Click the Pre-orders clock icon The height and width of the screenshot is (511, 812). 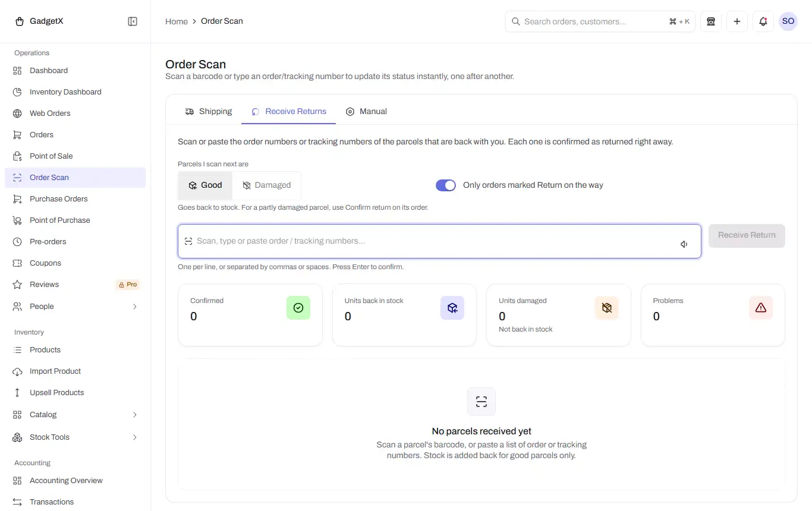17,242
